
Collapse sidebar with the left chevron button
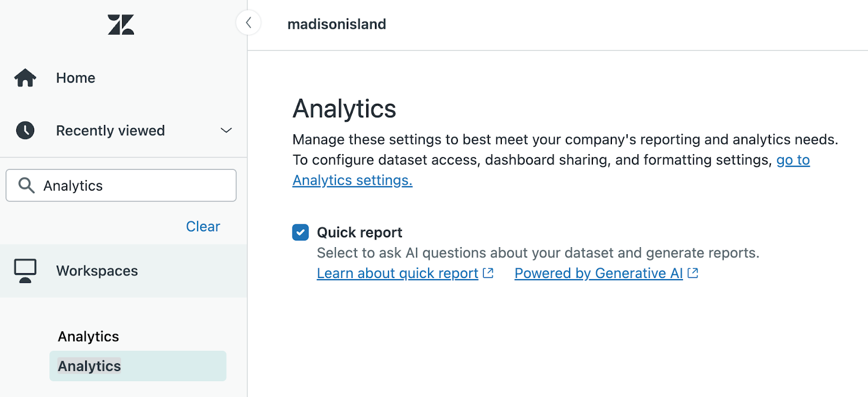pyautogui.click(x=248, y=23)
